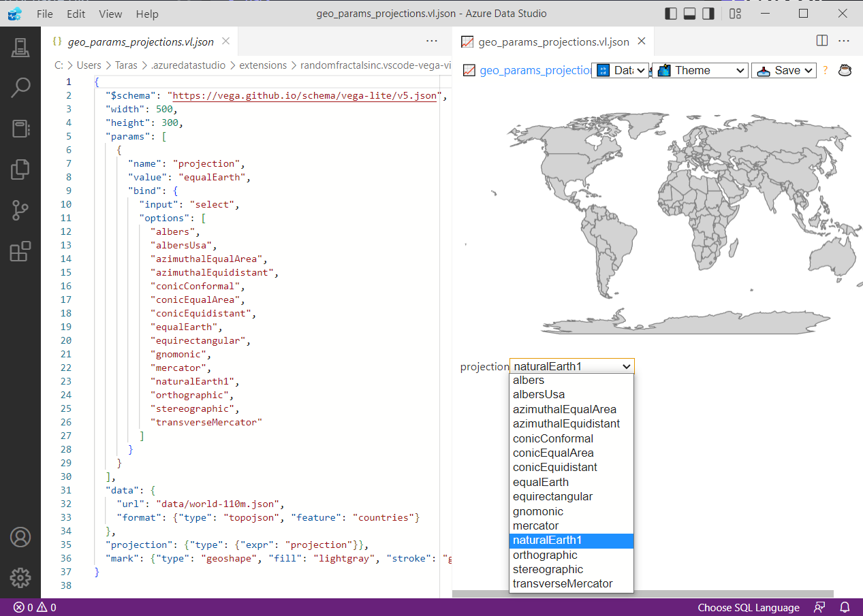Open the Search view icon
Screen dimensions: 863x616
[20, 88]
